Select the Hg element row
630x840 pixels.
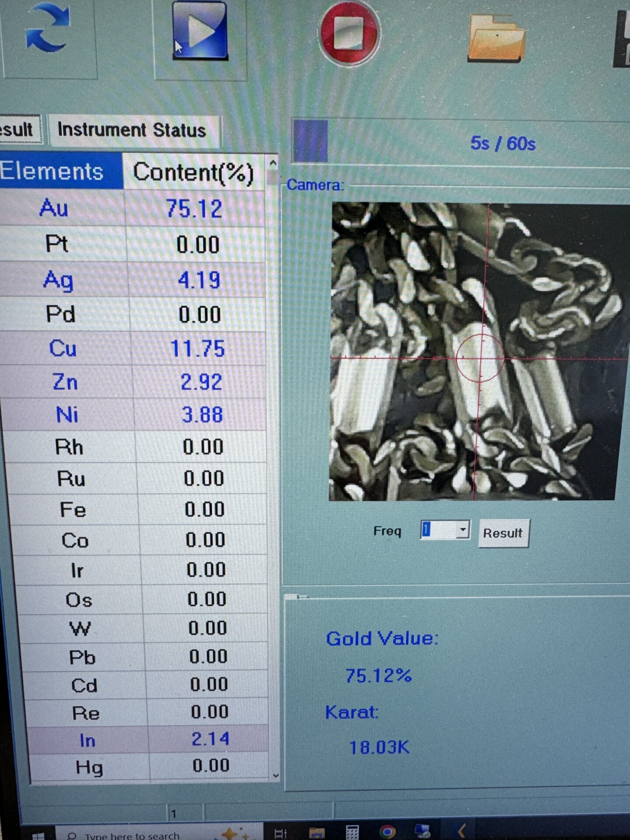149,766
